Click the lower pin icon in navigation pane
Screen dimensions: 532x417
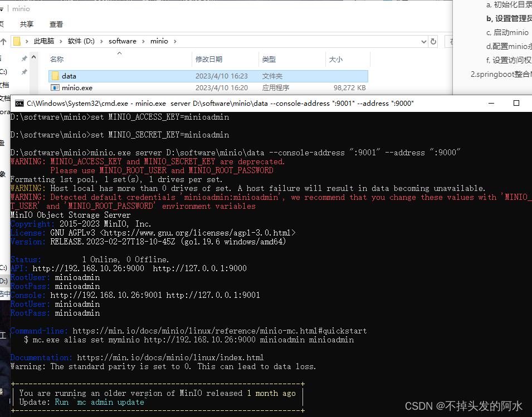pyautogui.click(x=24, y=72)
